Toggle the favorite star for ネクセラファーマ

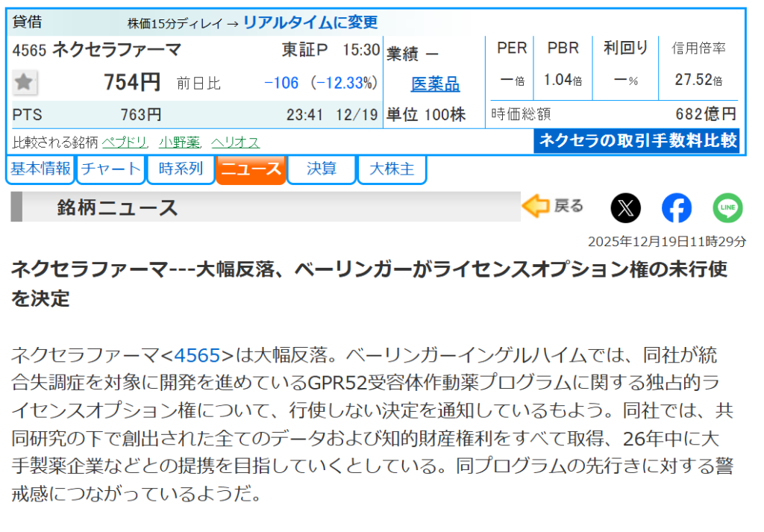click(x=25, y=82)
